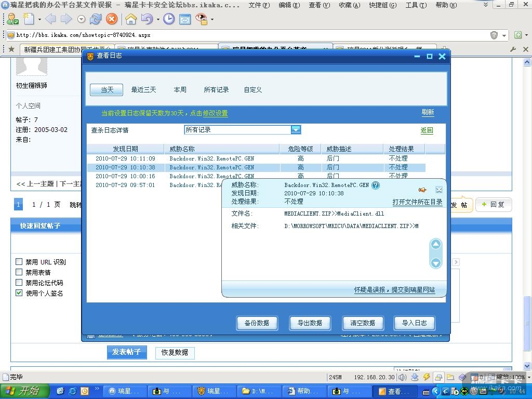Click the 备份数据 button
The height and width of the screenshot is (399, 532).
(x=257, y=323)
